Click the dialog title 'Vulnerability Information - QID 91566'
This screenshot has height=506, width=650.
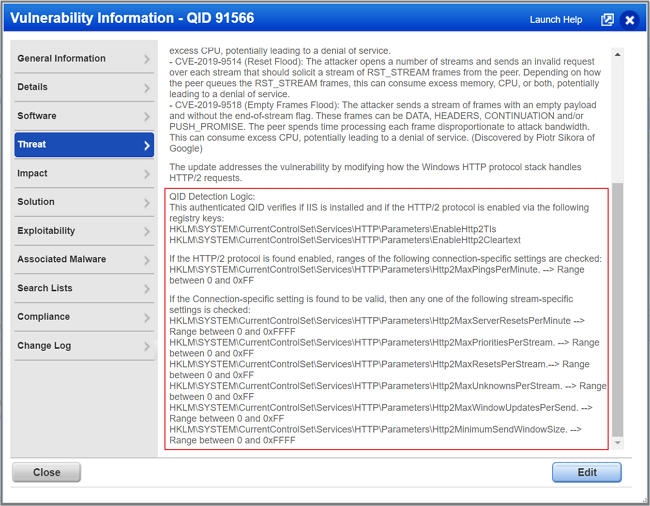tap(132, 18)
